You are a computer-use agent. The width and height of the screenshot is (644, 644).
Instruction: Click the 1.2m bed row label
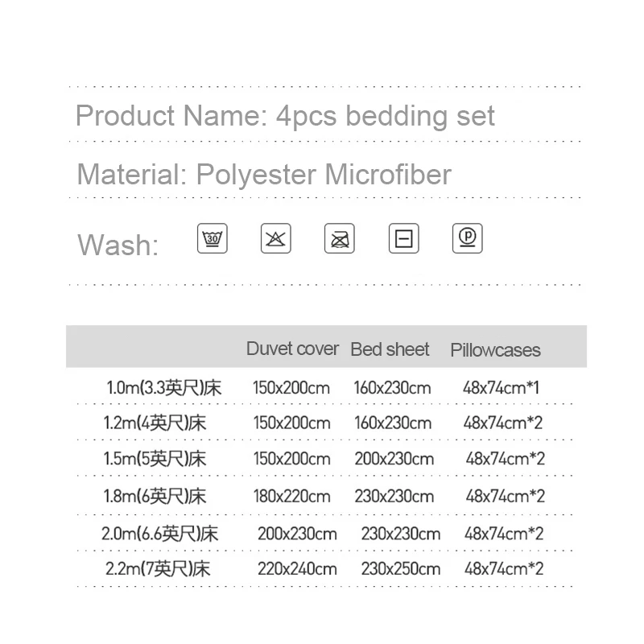click(x=155, y=423)
